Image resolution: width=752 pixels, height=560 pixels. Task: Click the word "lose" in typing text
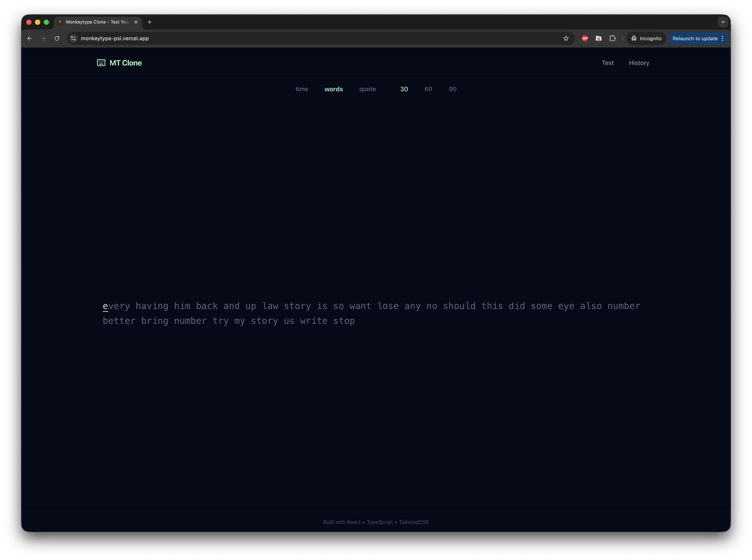pos(388,306)
